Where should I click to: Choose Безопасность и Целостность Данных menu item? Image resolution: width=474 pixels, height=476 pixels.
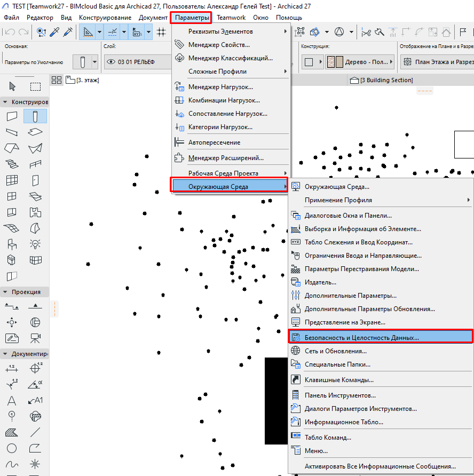point(361,338)
